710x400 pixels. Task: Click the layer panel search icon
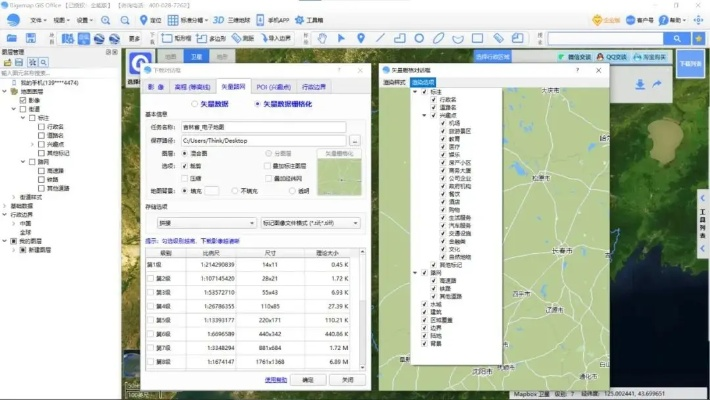(43, 62)
